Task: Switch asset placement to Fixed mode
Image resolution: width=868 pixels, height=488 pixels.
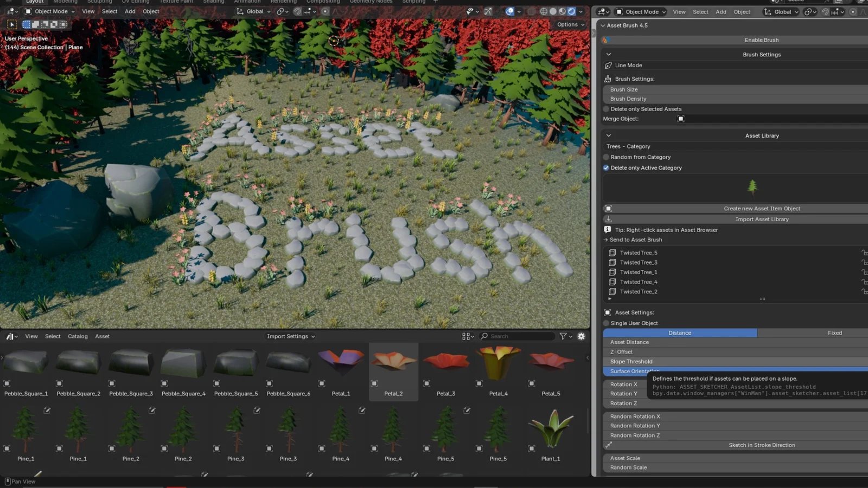Action: [x=835, y=333]
